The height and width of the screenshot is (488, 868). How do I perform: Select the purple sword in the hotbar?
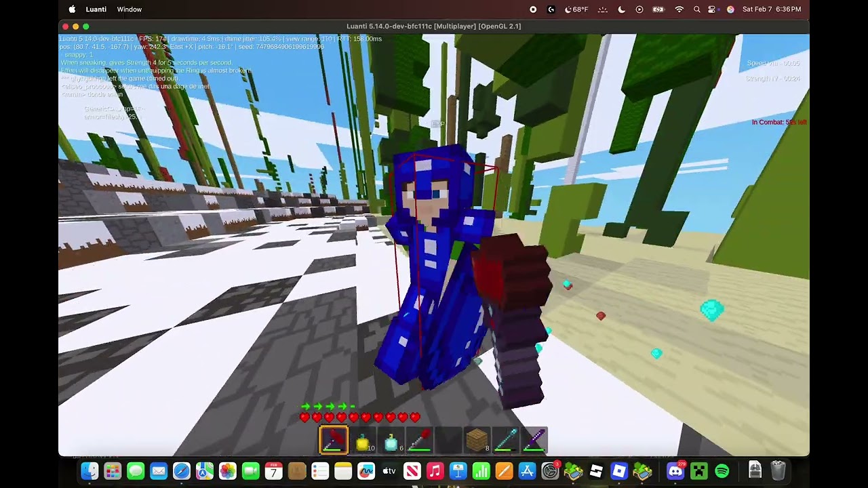click(x=534, y=440)
